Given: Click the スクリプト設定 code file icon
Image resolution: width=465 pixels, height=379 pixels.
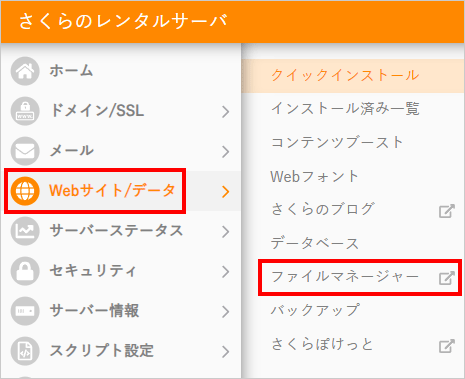Looking at the screenshot, I should point(25,351).
